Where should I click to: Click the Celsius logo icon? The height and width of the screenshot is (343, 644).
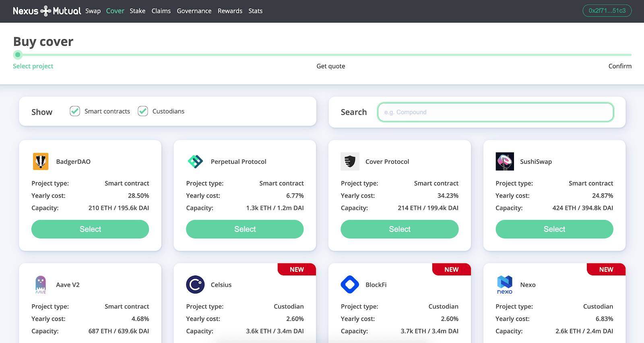195,285
